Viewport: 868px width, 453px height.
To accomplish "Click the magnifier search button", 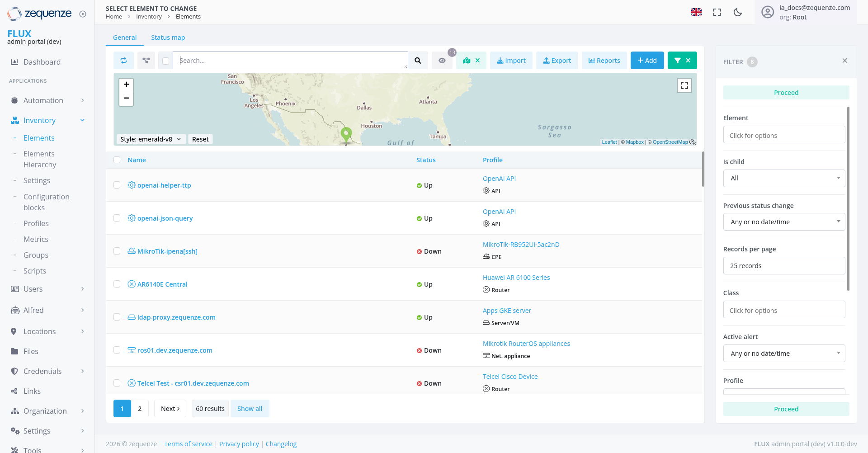I will 418,61.
